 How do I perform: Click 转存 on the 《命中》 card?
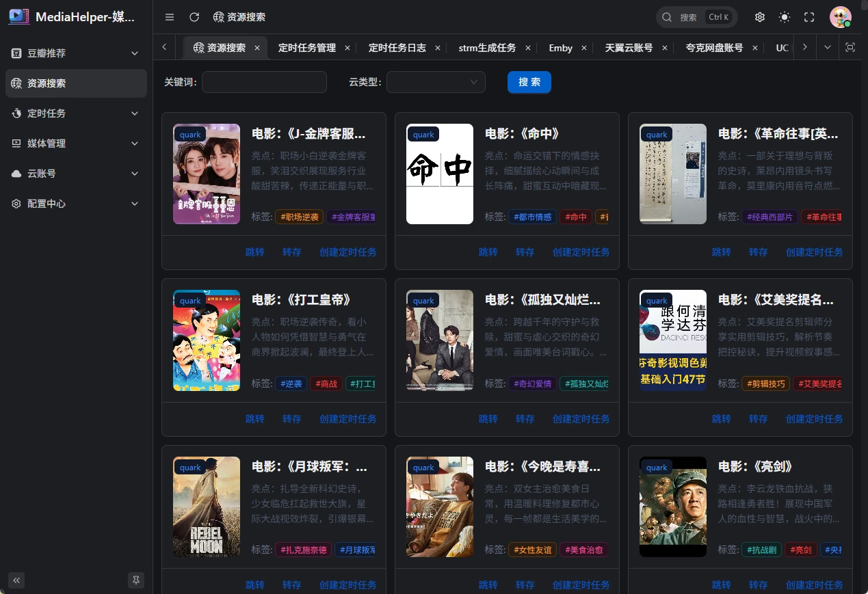525,252
